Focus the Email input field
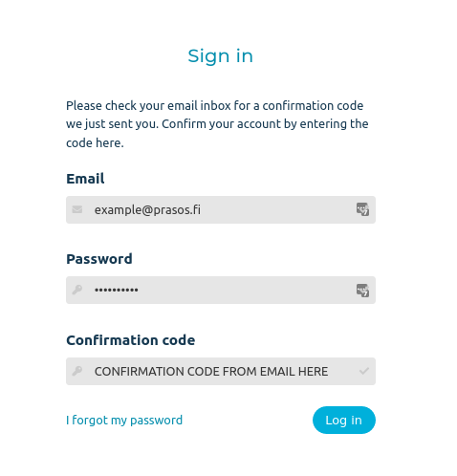This screenshot has height=476, width=457. pyautogui.click(x=221, y=209)
